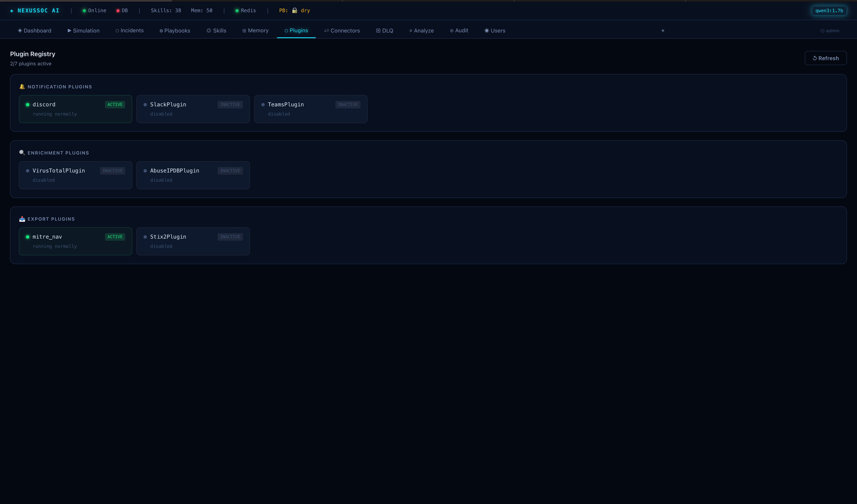The height and width of the screenshot is (504, 857).
Task: Switch to the Memory tab
Action: tap(255, 31)
